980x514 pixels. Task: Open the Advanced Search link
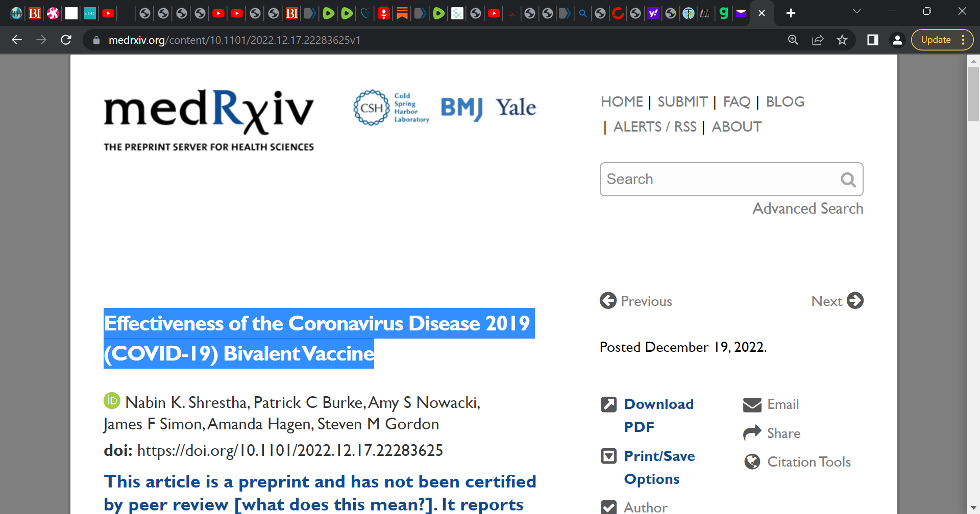pos(808,209)
